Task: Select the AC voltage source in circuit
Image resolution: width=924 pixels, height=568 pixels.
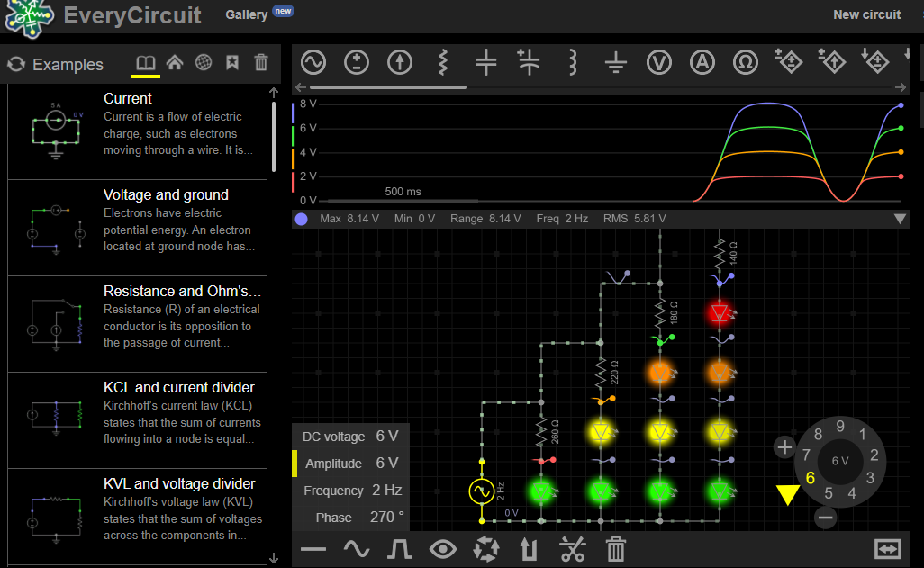Action: click(x=482, y=491)
